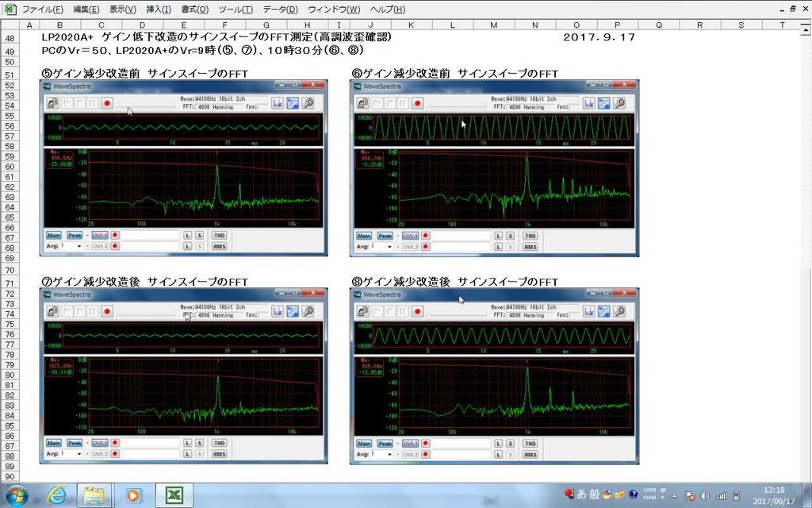Click the red record button in window ⑧ toolbar
Viewport: 812px width, 508px height.
coord(418,311)
